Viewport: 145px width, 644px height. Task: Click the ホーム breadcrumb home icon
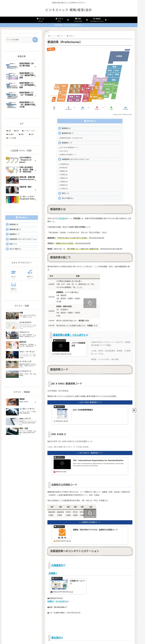point(49,36)
